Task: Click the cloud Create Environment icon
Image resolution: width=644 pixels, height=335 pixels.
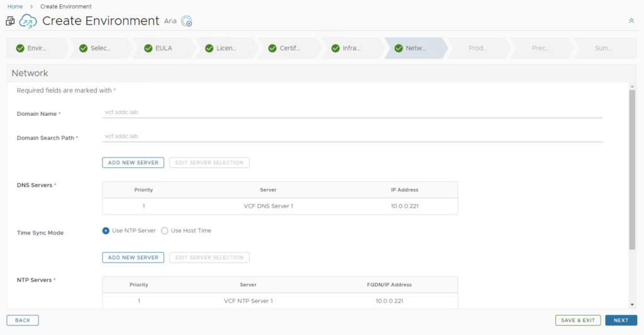Action: click(28, 21)
